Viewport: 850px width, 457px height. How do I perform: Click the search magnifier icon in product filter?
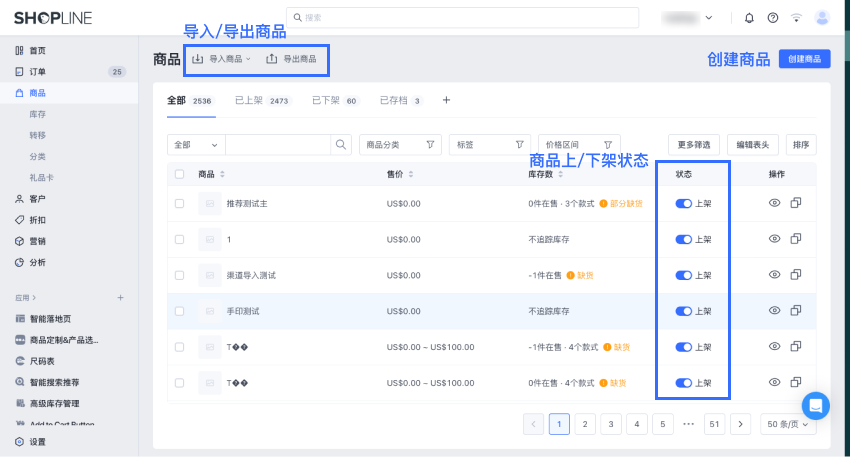coord(342,145)
